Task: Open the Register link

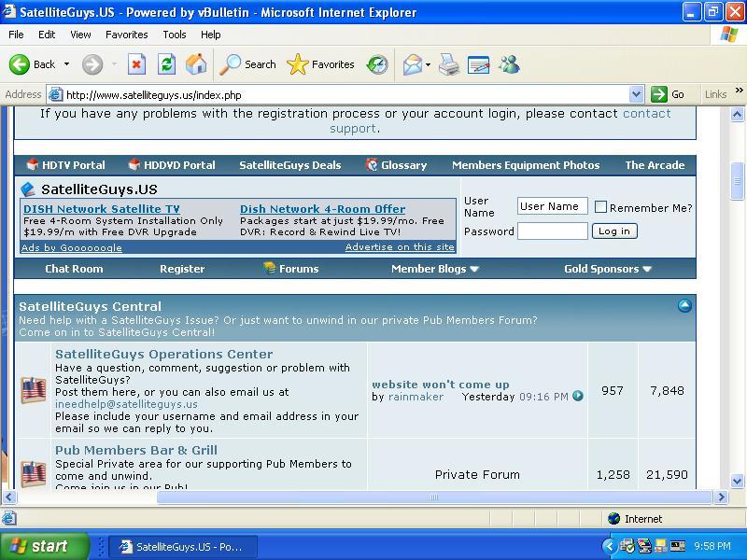Action: (182, 269)
